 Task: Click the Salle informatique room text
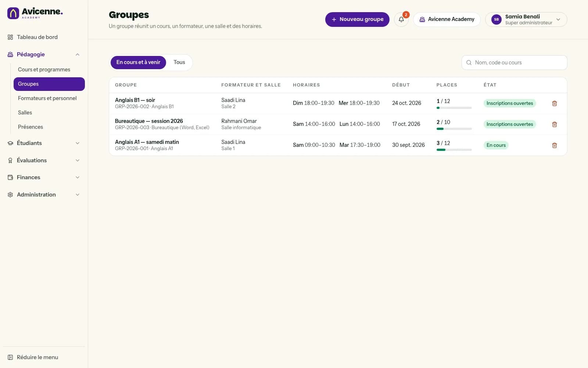click(241, 128)
